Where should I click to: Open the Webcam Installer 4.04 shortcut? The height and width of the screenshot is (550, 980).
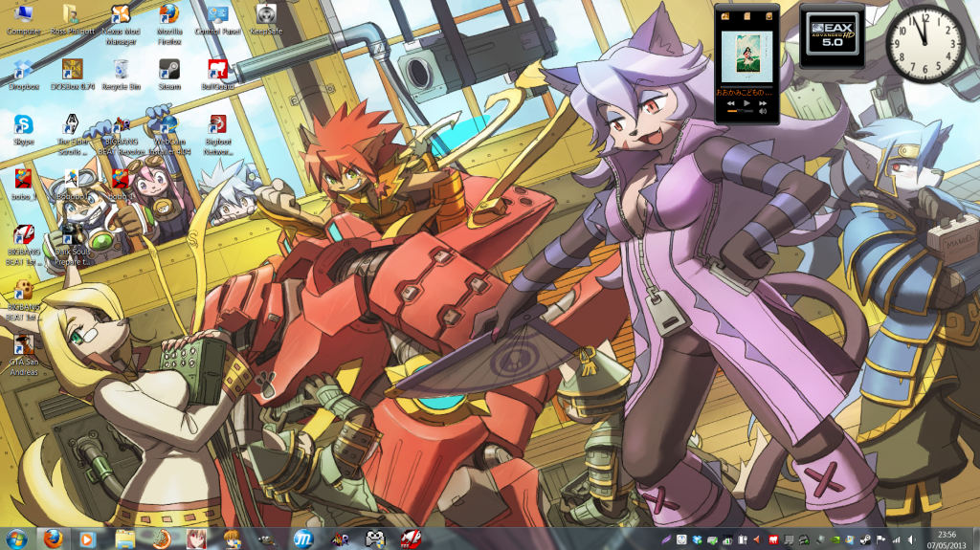pyautogui.click(x=169, y=134)
